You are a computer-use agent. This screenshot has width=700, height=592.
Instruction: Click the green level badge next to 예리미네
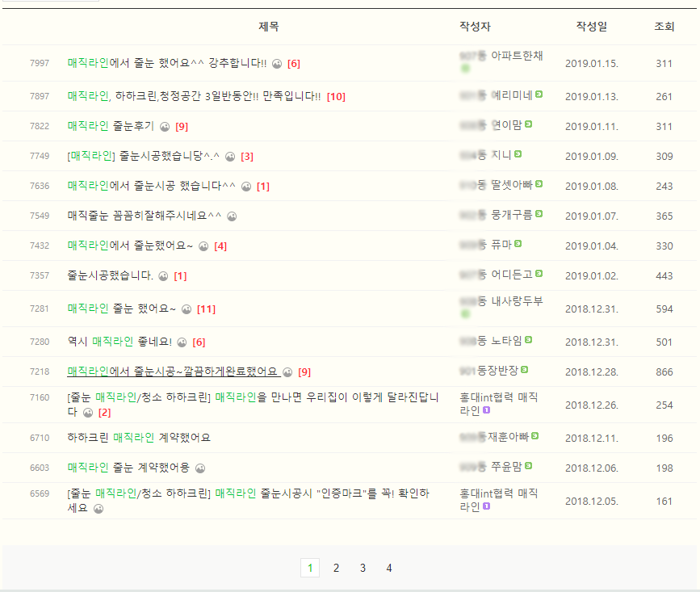click(539, 94)
